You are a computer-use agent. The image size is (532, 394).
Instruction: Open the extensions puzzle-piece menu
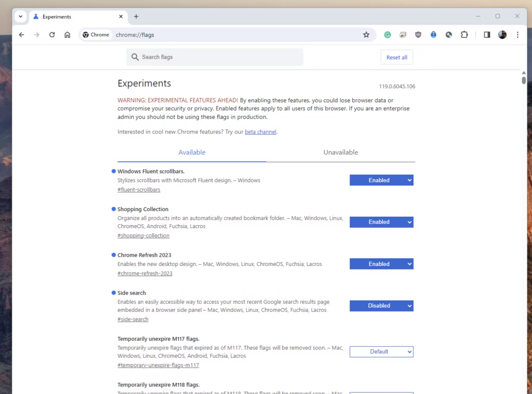464,35
